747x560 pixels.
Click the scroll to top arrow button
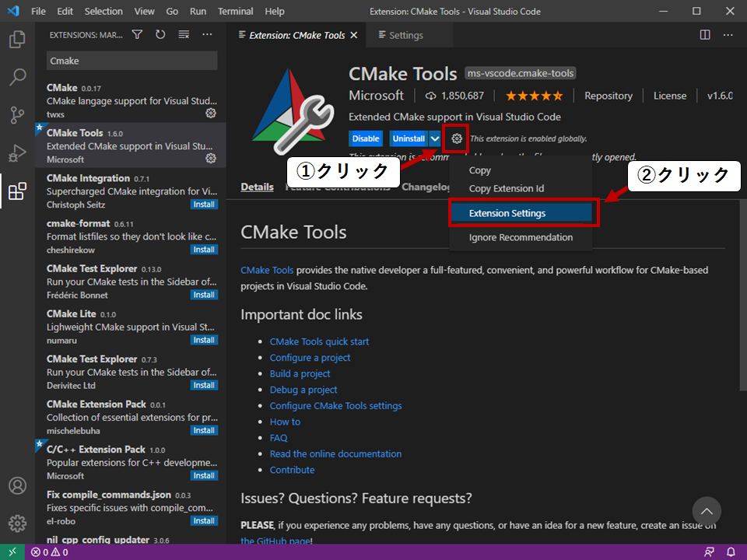[707, 511]
